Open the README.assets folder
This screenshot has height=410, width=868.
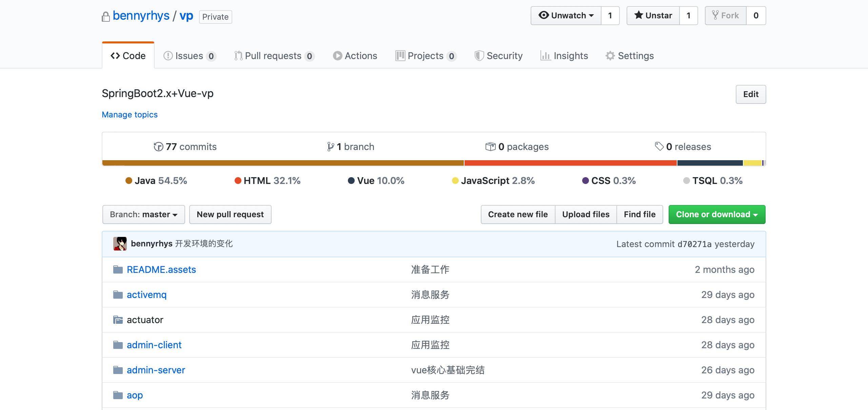coord(161,269)
